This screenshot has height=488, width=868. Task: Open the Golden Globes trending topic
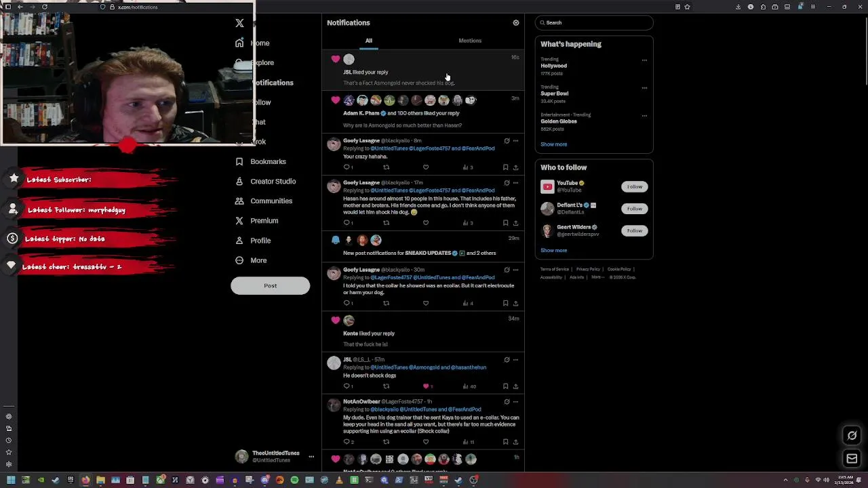(559, 121)
